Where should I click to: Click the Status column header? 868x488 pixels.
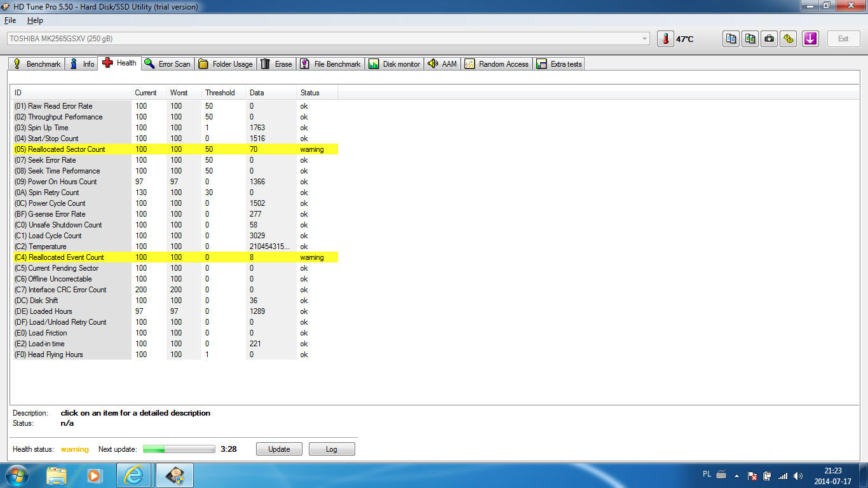317,93
